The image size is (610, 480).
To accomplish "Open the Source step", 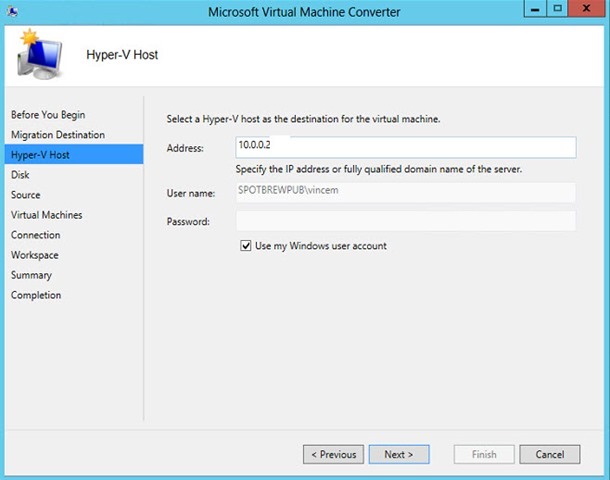I will [x=26, y=194].
